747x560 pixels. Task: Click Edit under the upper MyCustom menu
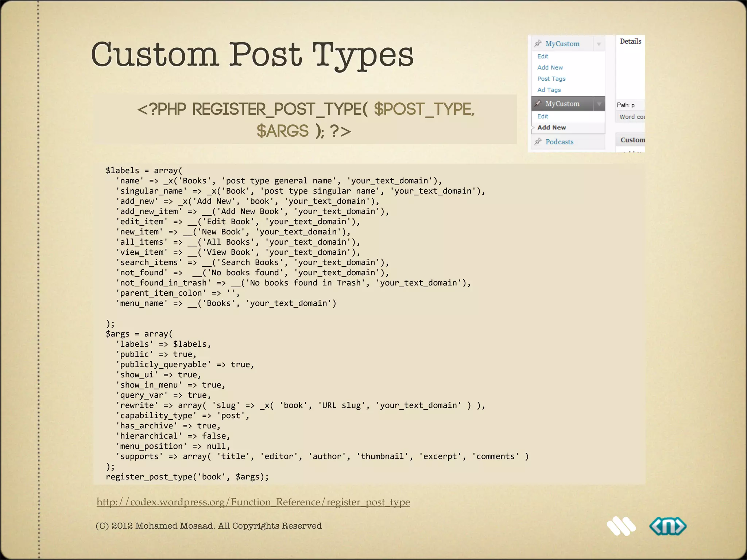pos(543,56)
